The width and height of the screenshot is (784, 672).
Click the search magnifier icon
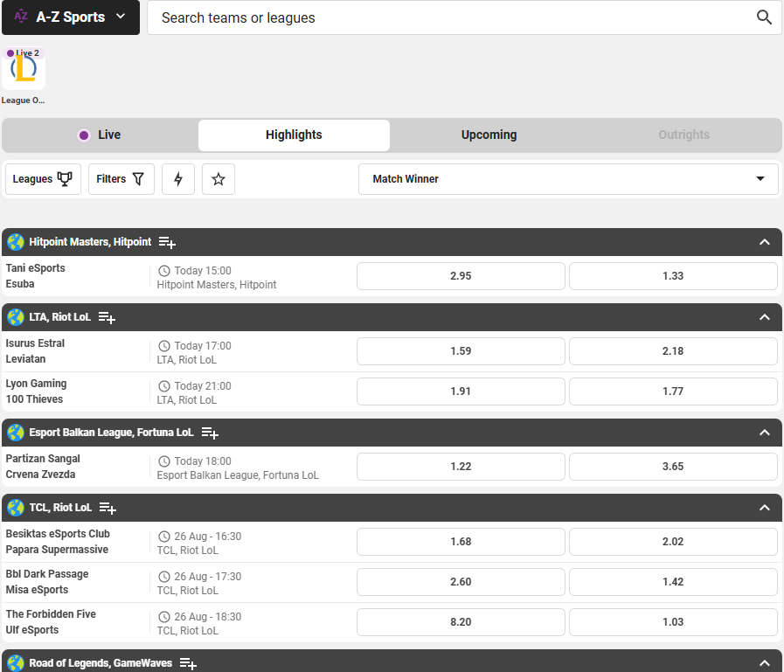point(764,17)
